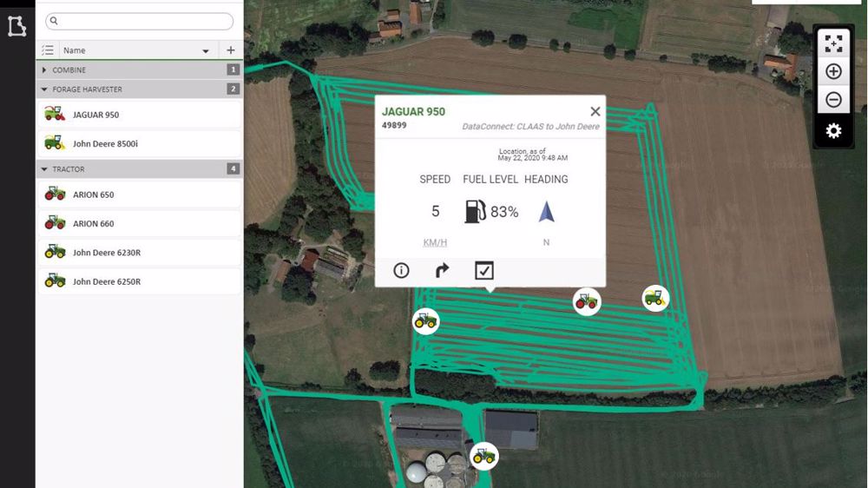Open the field map icon in left sidebar
The width and height of the screenshot is (868, 488).
pyautogui.click(x=16, y=26)
